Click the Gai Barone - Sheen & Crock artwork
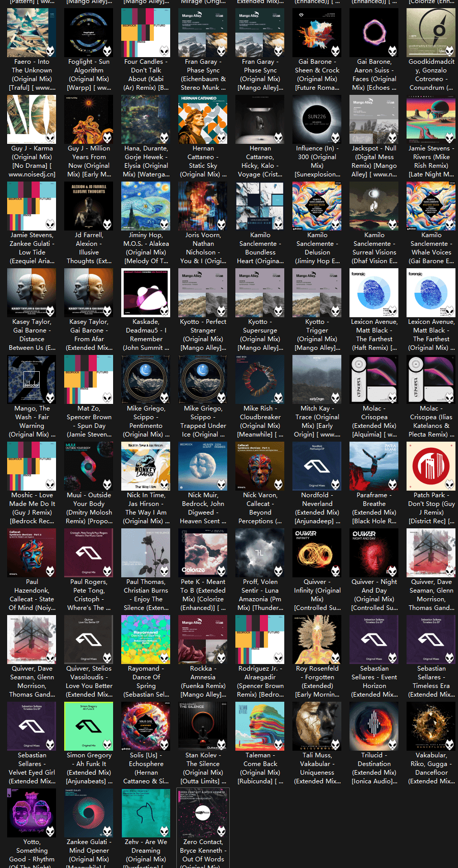This screenshot has height=868, width=458. [x=317, y=33]
